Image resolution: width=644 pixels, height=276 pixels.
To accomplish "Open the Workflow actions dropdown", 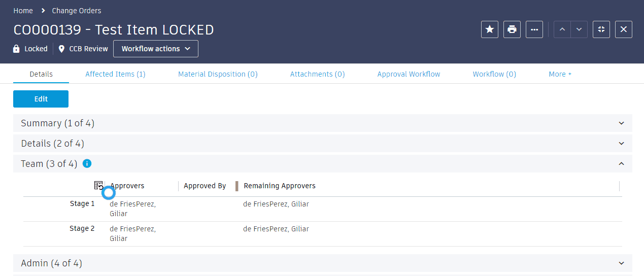I will [x=156, y=49].
